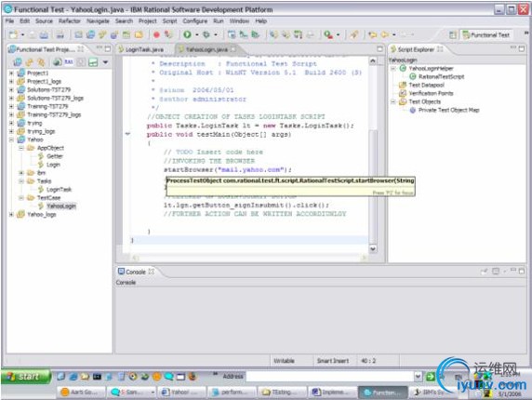Viewport: 532px width, 400px height.
Task: Run the script with the green Run icon
Action: (187, 34)
